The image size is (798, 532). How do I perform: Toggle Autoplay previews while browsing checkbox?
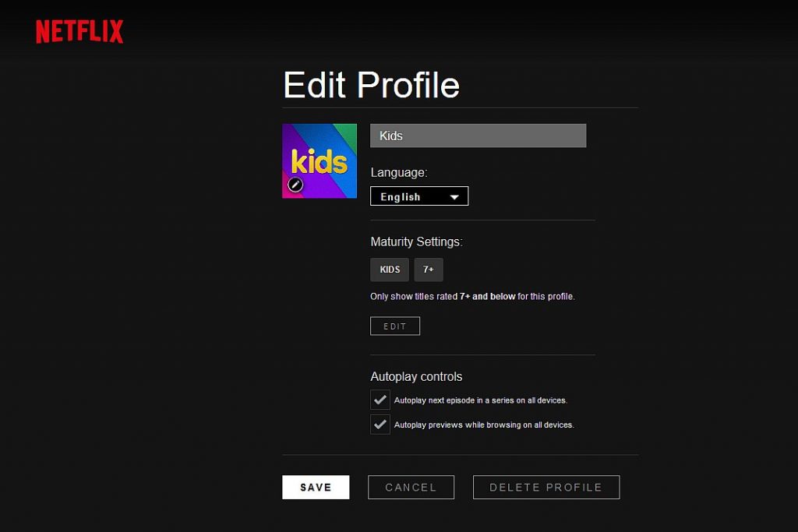click(380, 425)
